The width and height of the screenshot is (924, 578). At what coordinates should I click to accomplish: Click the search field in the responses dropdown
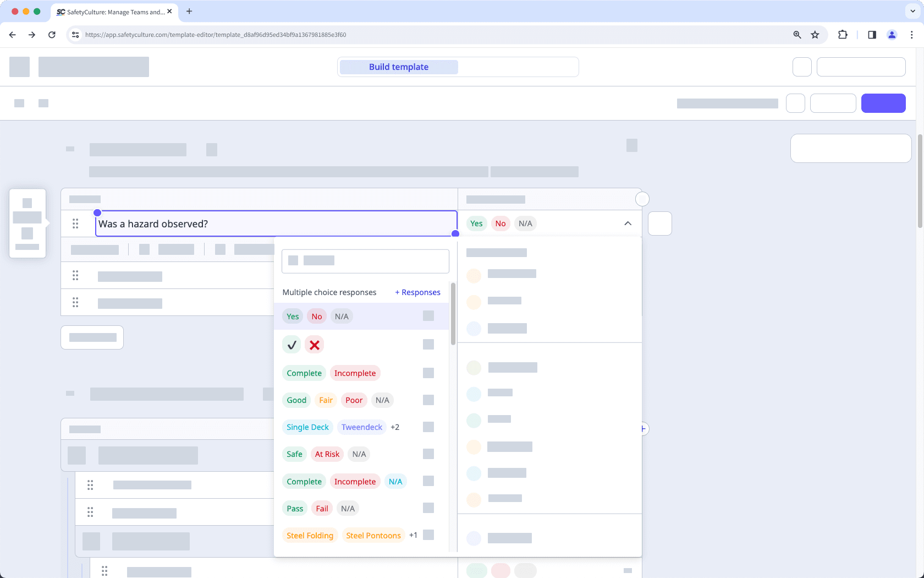click(x=365, y=261)
